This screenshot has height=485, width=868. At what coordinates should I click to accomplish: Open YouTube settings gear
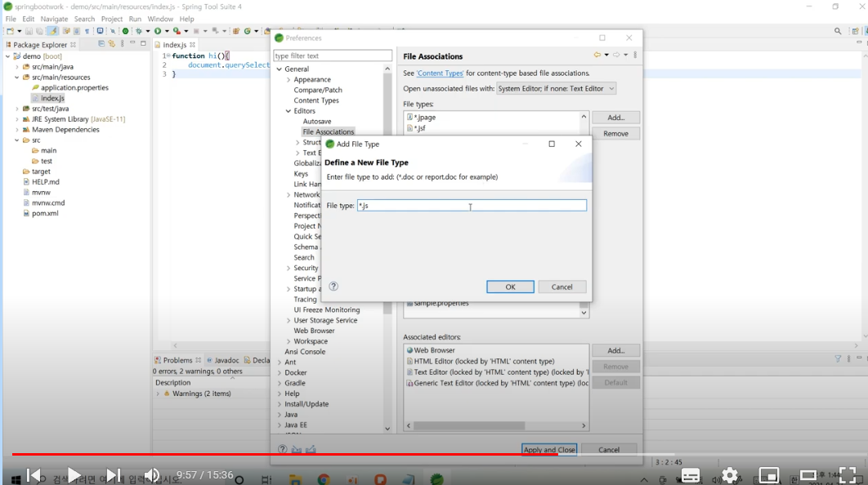pos(730,475)
